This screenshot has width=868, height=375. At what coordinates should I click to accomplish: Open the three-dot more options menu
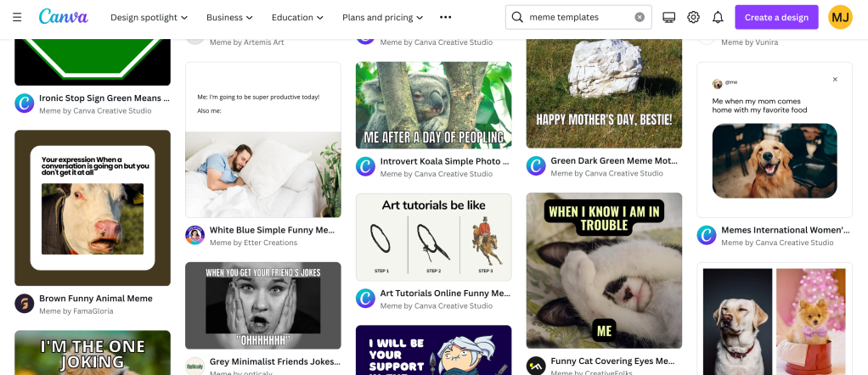pyautogui.click(x=446, y=17)
